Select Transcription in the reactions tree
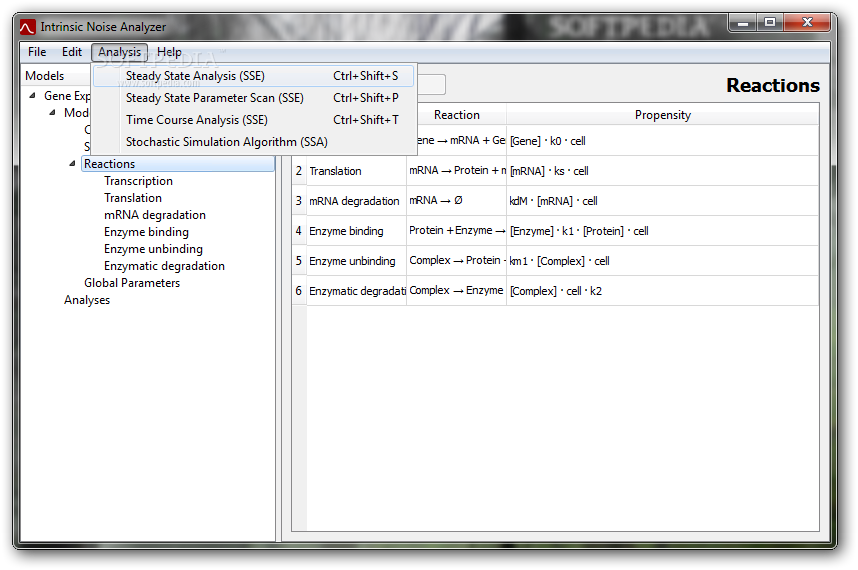This screenshot has width=858, height=570. click(x=138, y=181)
